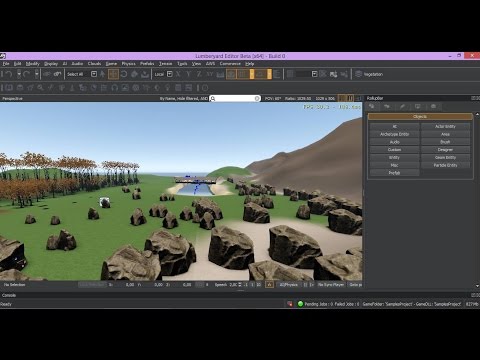Click the Area object button
Viewport: 480px width, 360px height.
(x=445, y=134)
